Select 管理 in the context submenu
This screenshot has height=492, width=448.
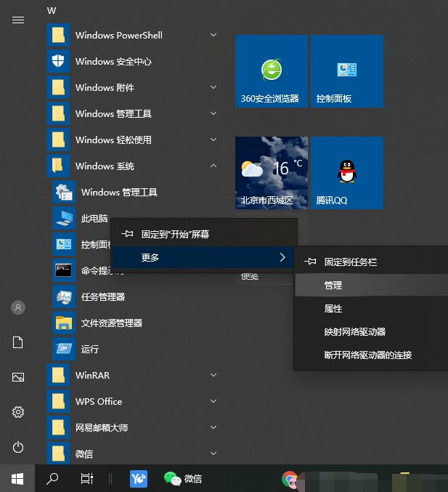point(333,286)
